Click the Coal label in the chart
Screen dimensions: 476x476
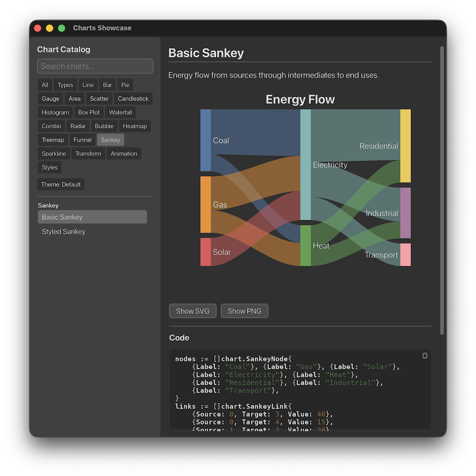(x=221, y=140)
